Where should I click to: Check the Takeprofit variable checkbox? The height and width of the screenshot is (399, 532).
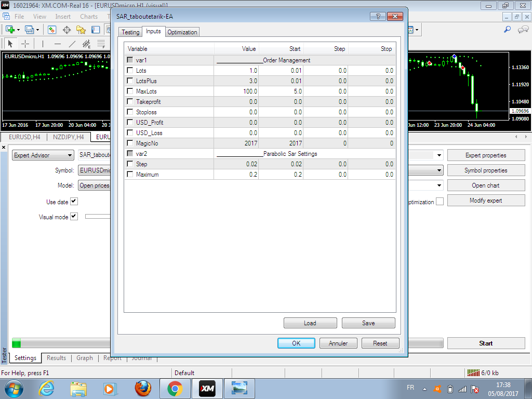coord(130,102)
